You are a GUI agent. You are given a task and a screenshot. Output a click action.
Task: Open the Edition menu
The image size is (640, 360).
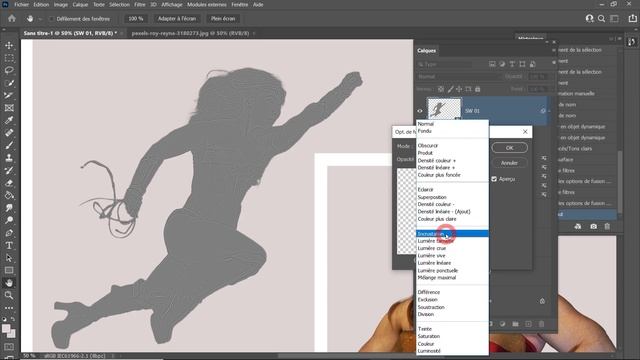point(41,4)
